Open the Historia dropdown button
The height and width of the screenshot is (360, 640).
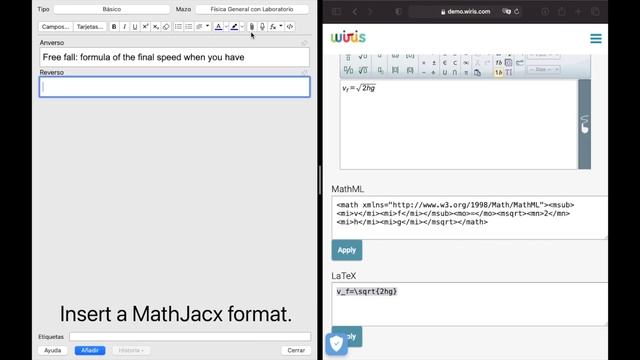coord(131,350)
